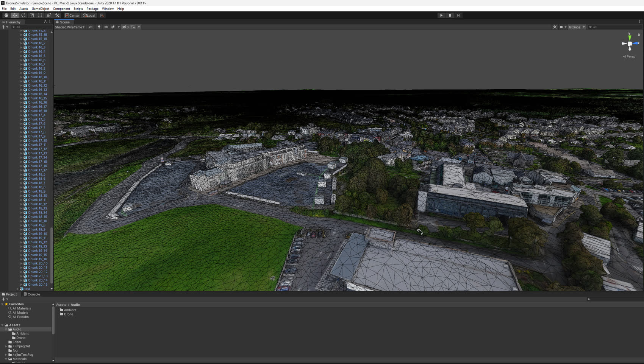Open All Prefabs favorite search
Viewport: 644px width, 364px height.
tap(20, 317)
